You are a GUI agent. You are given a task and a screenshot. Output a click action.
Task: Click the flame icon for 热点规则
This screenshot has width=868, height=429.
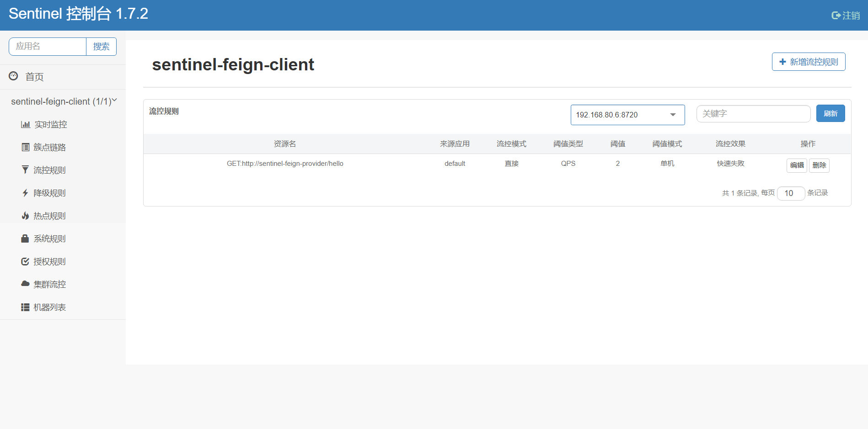[x=26, y=216]
